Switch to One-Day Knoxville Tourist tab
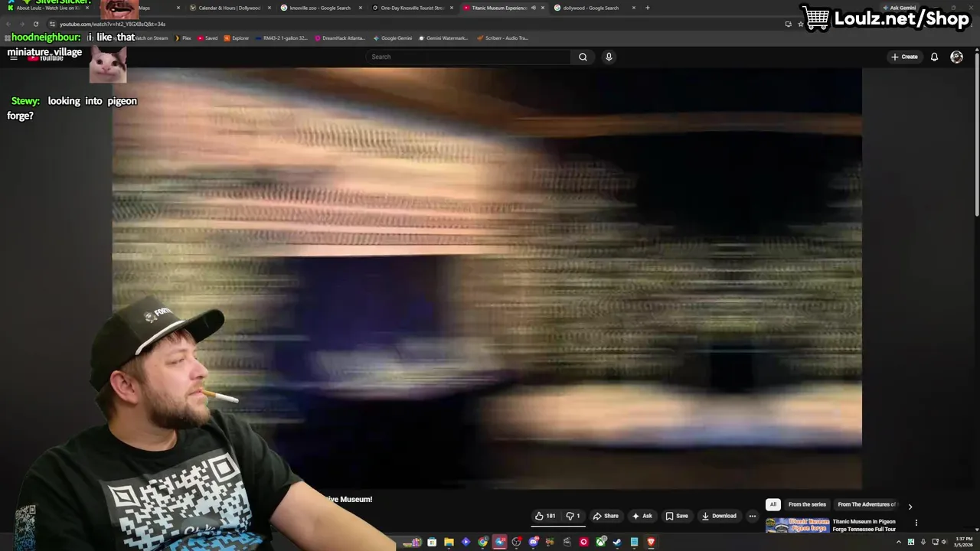 [x=412, y=8]
